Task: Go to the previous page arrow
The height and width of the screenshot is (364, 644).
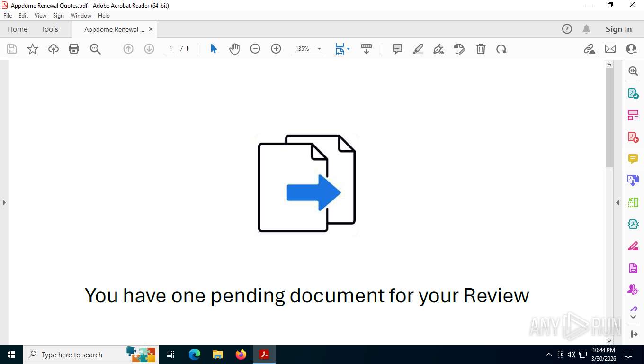Action: tap(128, 49)
